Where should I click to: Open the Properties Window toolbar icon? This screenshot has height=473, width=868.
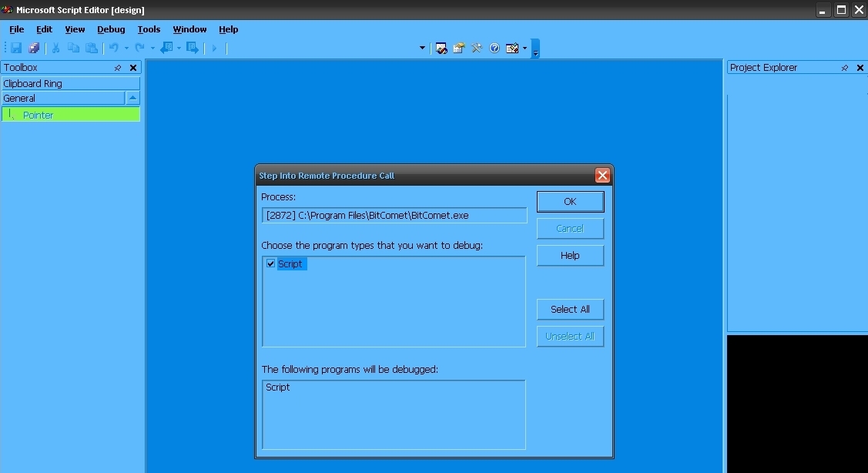(459, 48)
